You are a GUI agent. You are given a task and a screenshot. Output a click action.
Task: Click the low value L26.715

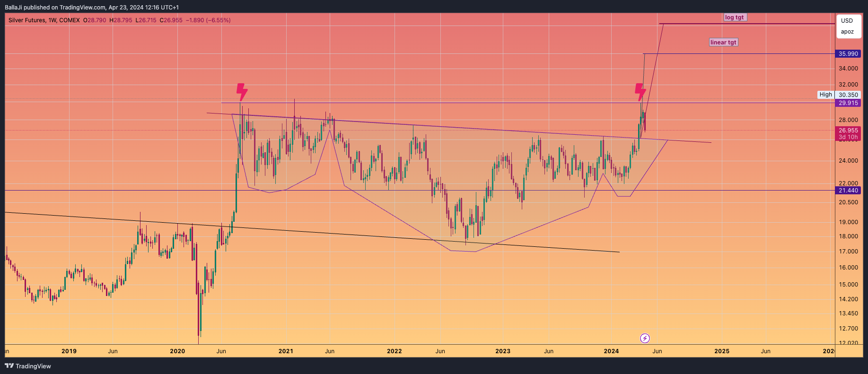tap(146, 20)
